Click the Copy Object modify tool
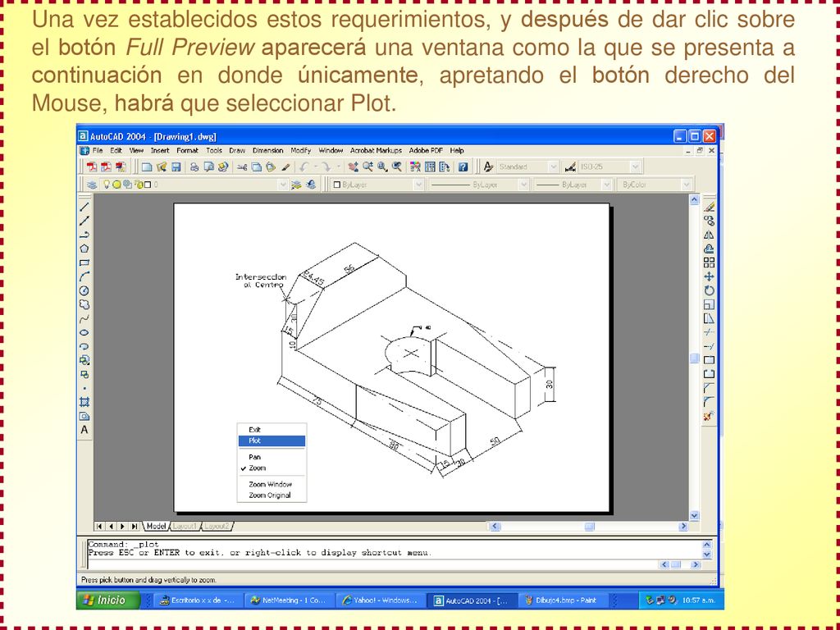The height and width of the screenshot is (630, 840). tap(710, 221)
